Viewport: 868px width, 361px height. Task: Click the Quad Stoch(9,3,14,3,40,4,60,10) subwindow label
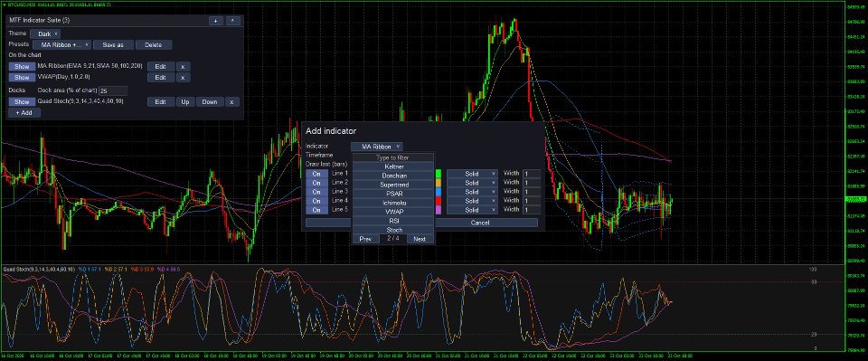coord(38,270)
